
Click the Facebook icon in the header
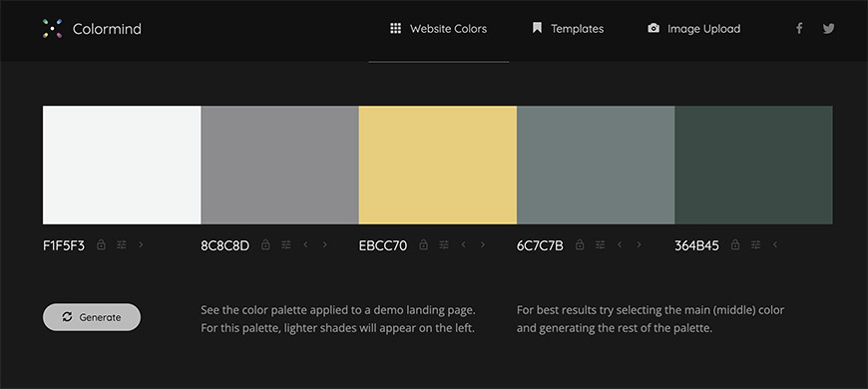tap(799, 28)
